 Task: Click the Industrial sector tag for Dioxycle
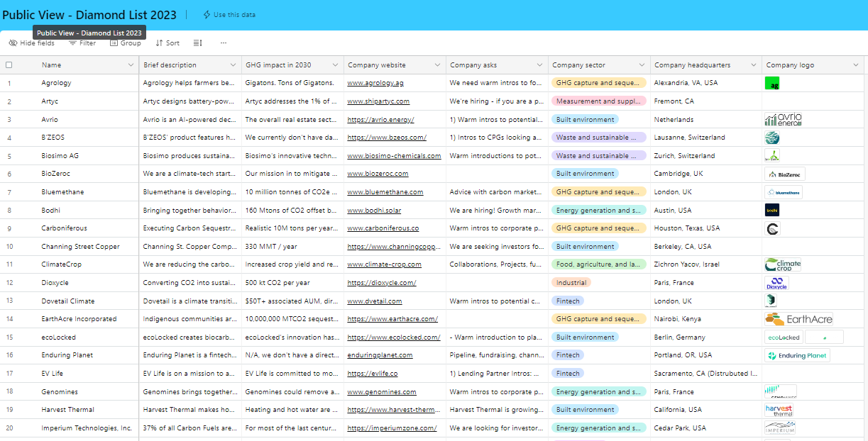click(571, 283)
